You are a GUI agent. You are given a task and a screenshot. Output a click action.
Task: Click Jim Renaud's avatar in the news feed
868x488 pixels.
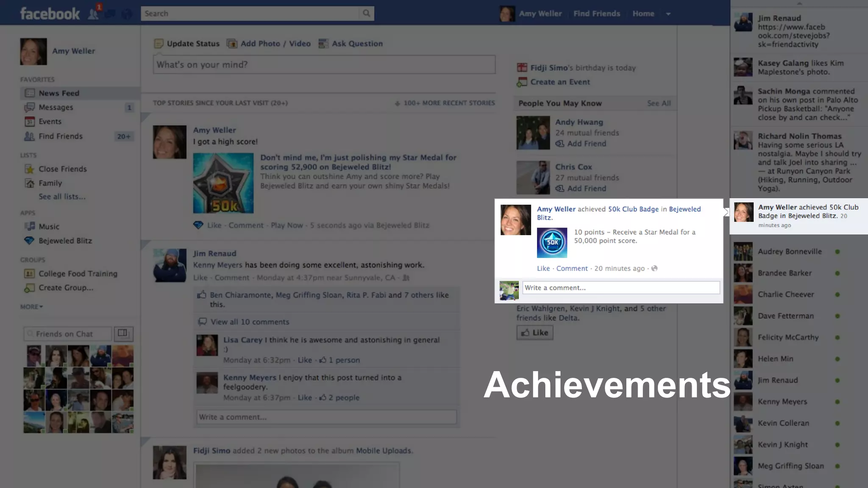tap(170, 266)
